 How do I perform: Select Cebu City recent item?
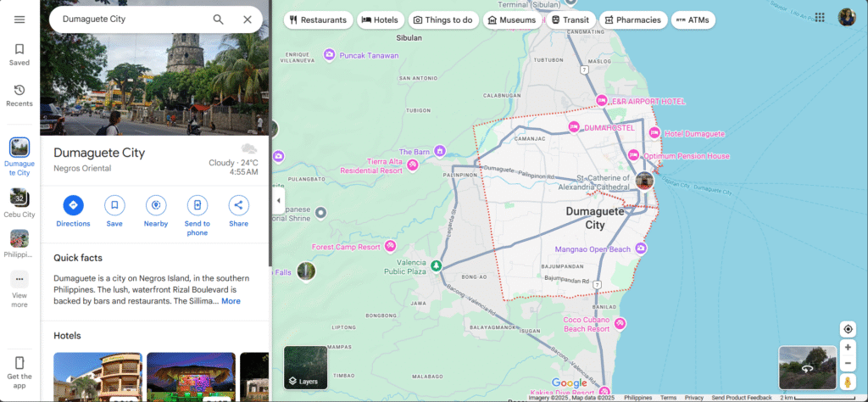[19, 204]
